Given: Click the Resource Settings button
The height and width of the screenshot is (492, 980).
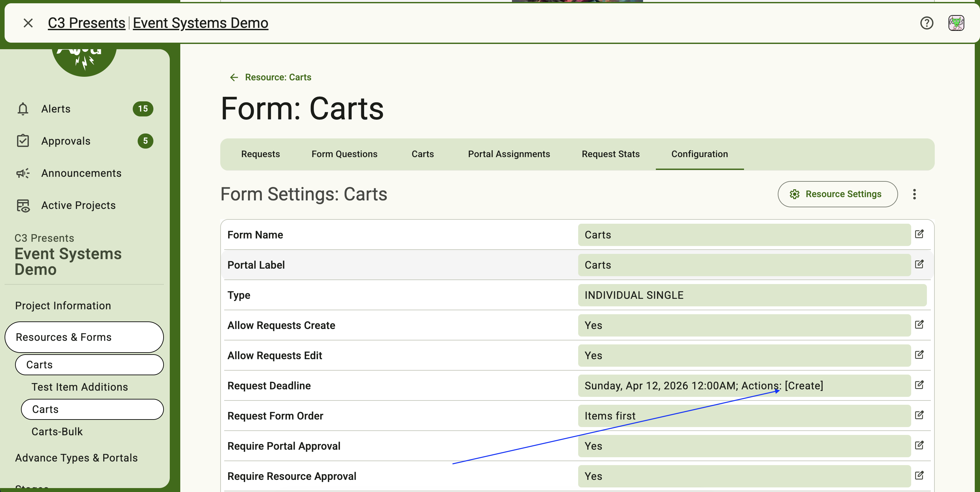Looking at the screenshot, I should [837, 194].
